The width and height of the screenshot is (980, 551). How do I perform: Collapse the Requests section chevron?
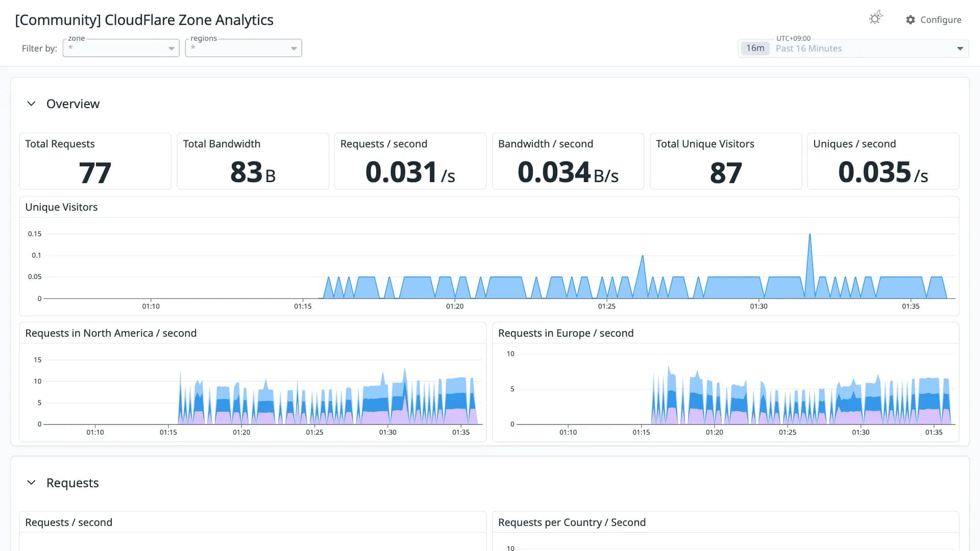31,483
